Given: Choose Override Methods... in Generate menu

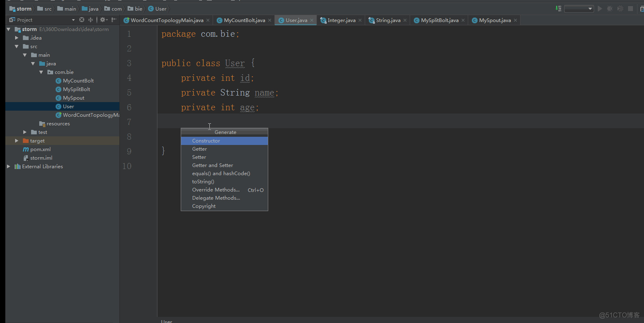Looking at the screenshot, I should pyautogui.click(x=224, y=190).
